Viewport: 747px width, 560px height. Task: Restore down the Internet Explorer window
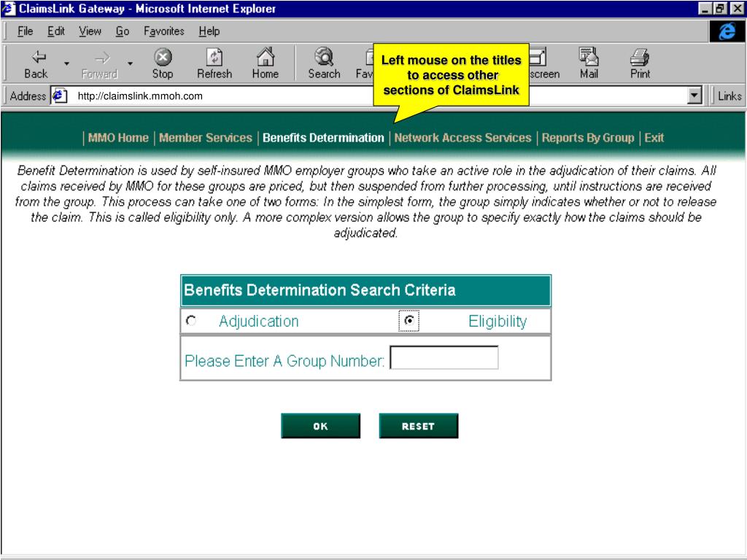point(719,9)
